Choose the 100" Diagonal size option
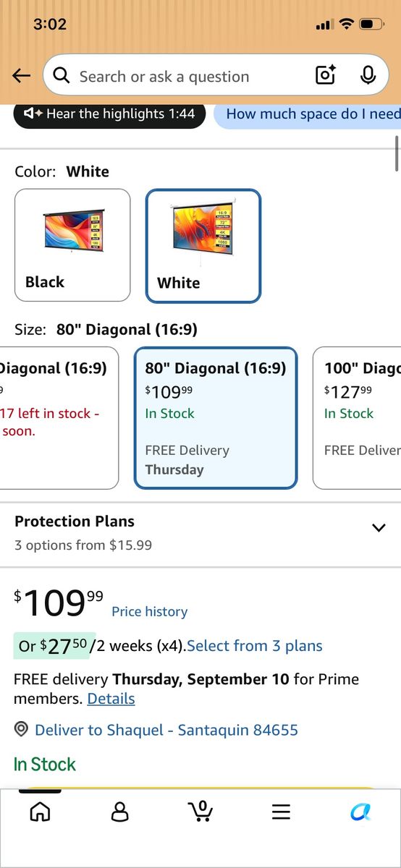401x868 pixels. (x=357, y=418)
